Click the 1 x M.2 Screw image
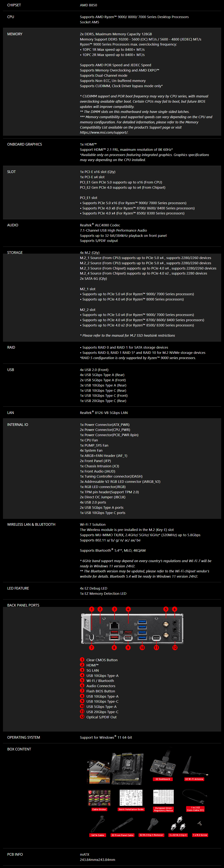The height and width of the screenshot is (868, 224). point(200,824)
